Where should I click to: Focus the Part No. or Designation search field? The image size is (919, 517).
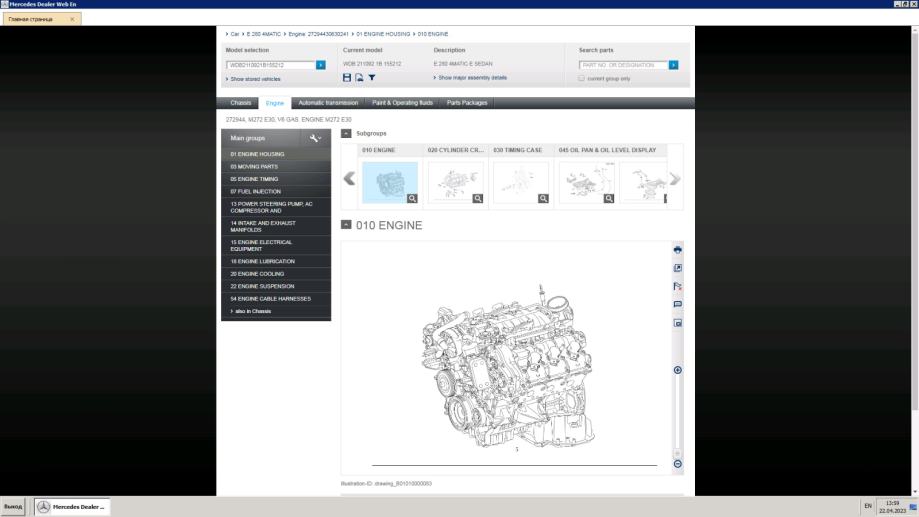pyautogui.click(x=624, y=65)
